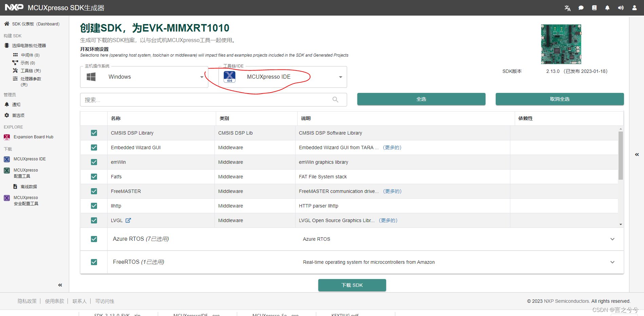Click the NXP logo in header
Image resolution: width=644 pixels, height=316 pixels.
14,7
